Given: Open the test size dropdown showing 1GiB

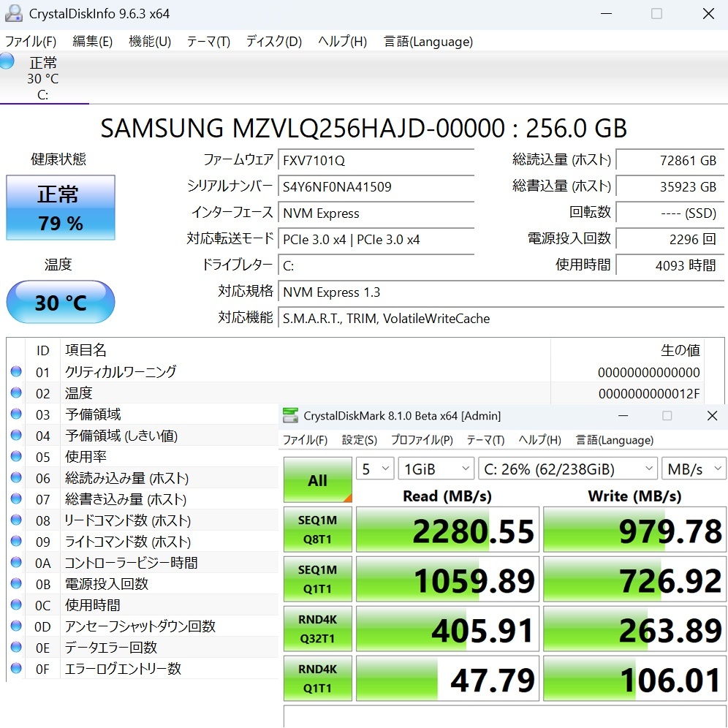Looking at the screenshot, I should [436, 469].
